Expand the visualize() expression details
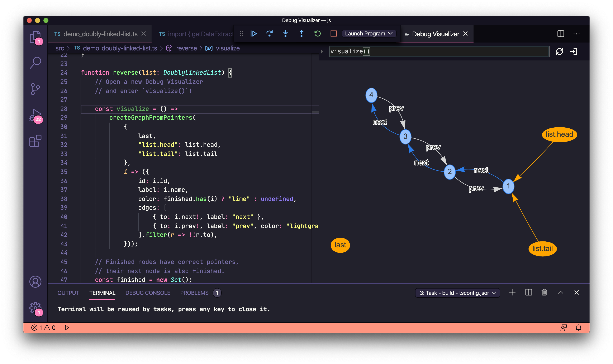Image resolution: width=613 pixels, height=364 pixels. click(x=322, y=51)
